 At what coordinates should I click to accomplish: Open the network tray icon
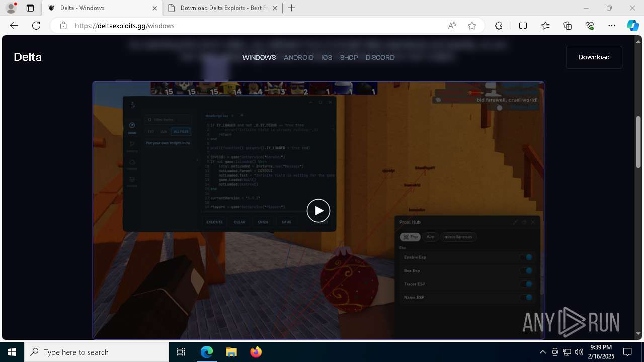tap(567, 352)
